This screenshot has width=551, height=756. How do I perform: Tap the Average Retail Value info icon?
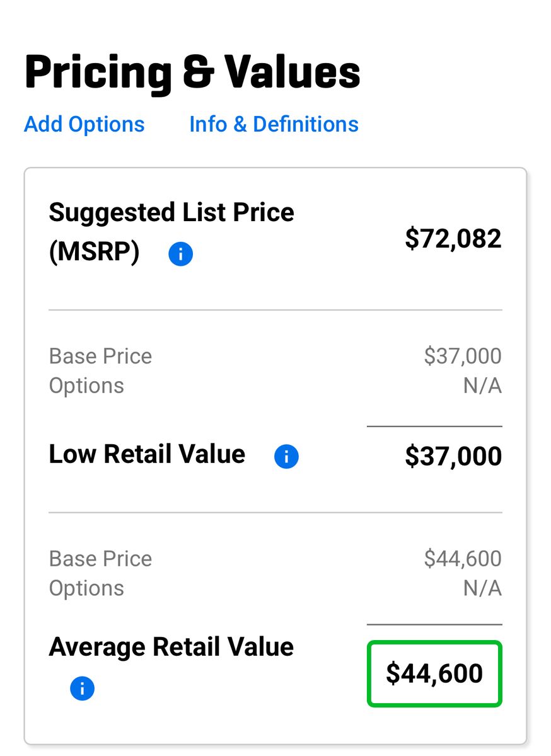[82, 689]
